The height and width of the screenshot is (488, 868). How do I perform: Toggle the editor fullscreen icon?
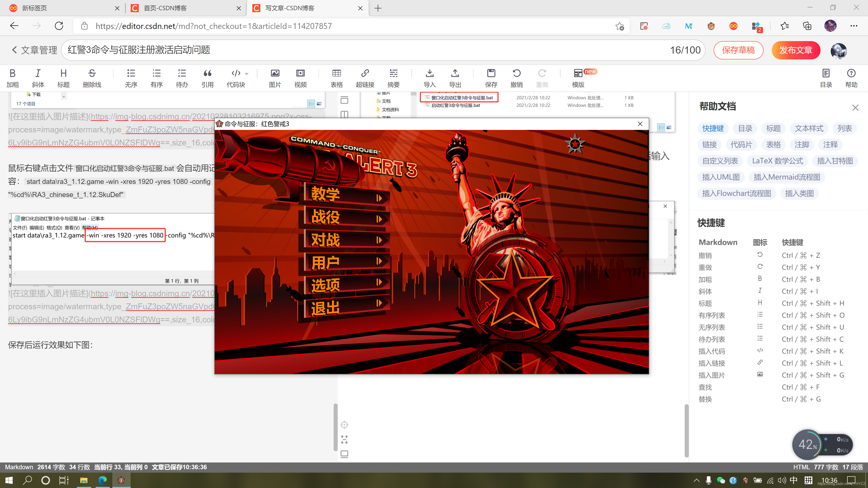coord(344,439)
